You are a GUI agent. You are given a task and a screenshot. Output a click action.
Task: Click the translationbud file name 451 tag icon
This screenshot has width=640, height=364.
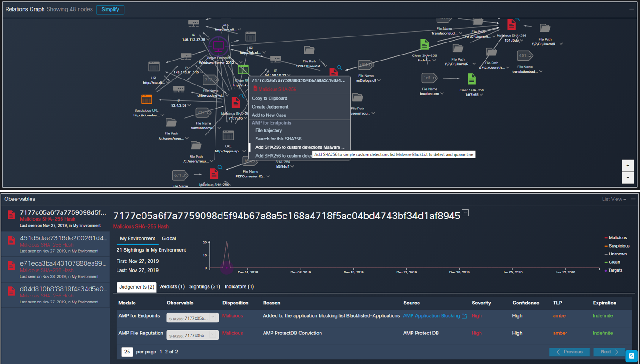tap(525, 56)
